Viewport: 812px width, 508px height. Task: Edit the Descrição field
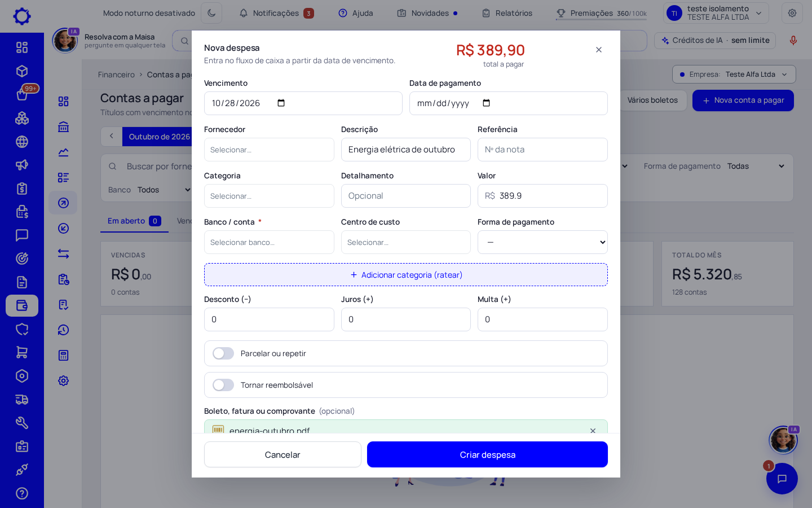(x=406, y=150)
